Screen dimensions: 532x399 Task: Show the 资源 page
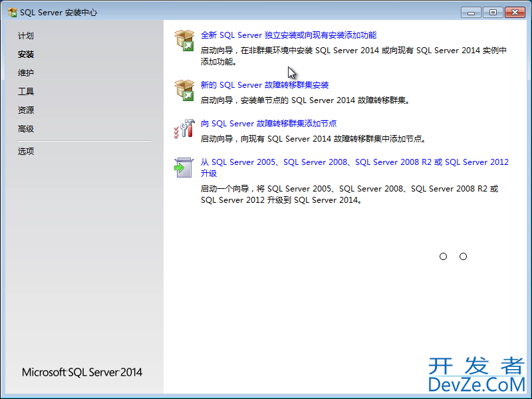[x=26, y=110]
